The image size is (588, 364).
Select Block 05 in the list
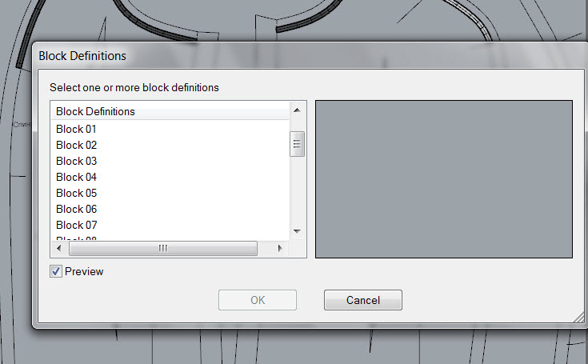tap(76, 193)
